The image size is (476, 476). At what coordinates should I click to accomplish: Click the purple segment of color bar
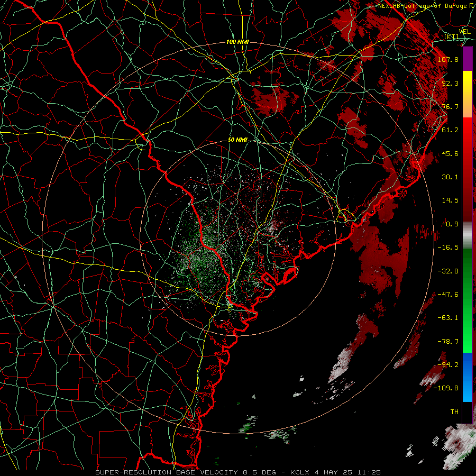point(467,59)
